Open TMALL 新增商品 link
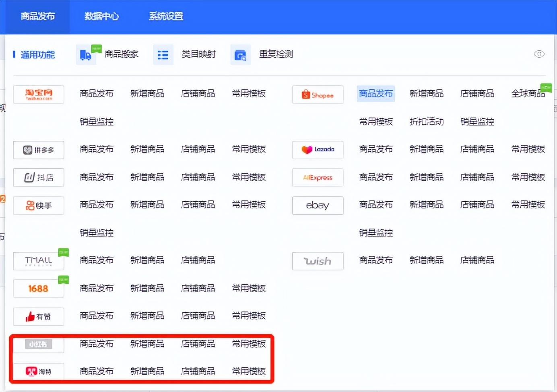This screenshot has height=392, width=557. coord(147,260)
